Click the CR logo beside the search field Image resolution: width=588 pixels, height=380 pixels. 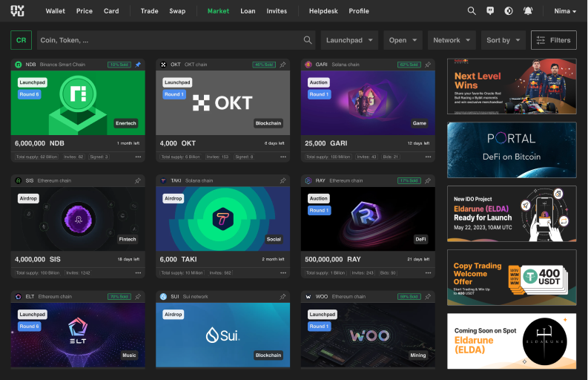pos(22,40)
